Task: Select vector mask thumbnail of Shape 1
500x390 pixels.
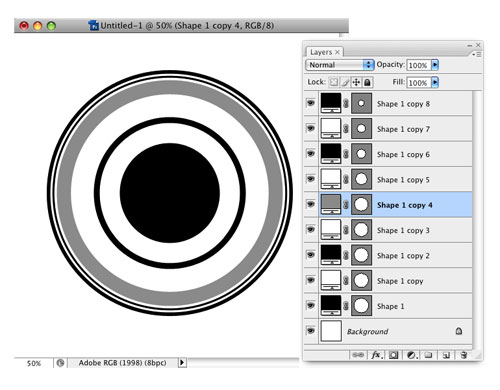Action: coord(361,306)
